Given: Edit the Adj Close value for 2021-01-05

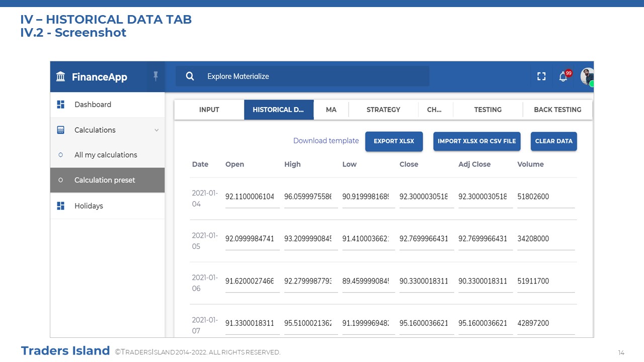Looking at the screenshot, I should point(486,239).
